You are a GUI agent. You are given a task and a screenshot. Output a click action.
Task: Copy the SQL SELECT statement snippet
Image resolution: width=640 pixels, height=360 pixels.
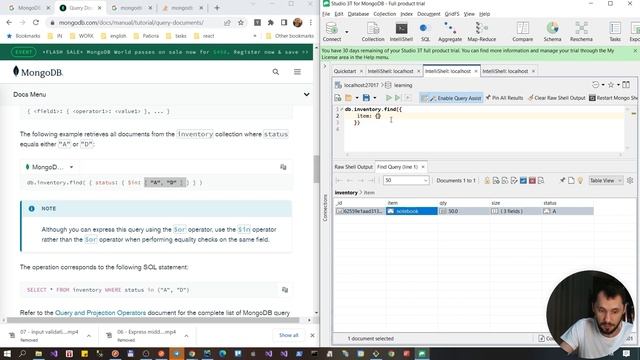[x=285, y=290]
